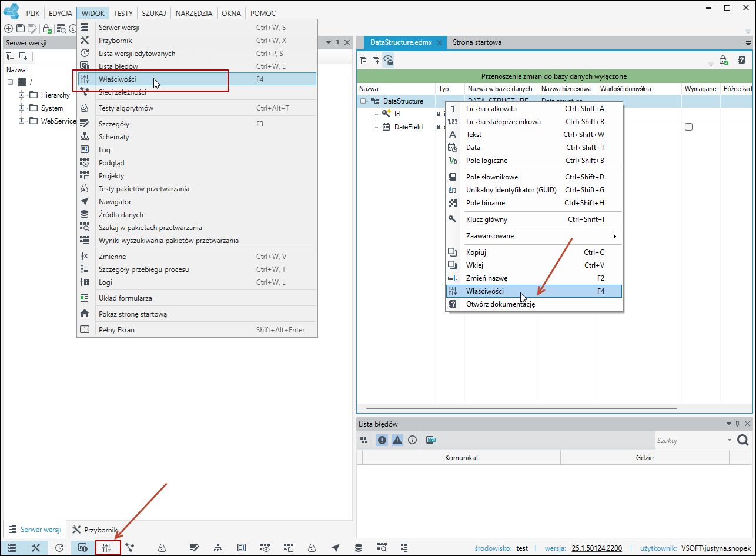Collapse the root server node
The height and width of the screenshot is (556, 756).
(x=10, y=82)
